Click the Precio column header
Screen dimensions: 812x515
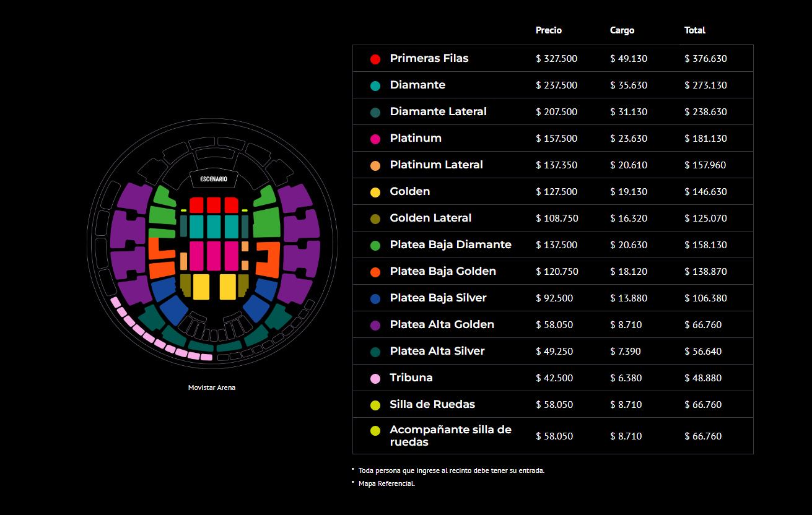point(549,30)
